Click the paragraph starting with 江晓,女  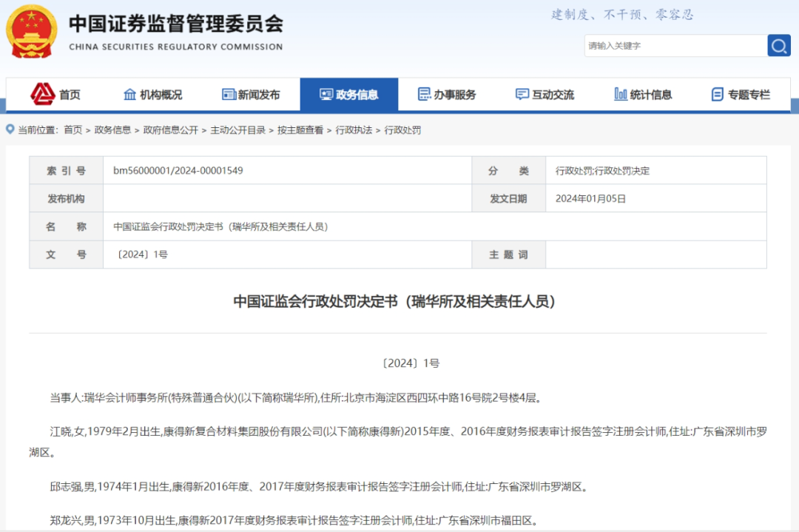click(398, 441)
